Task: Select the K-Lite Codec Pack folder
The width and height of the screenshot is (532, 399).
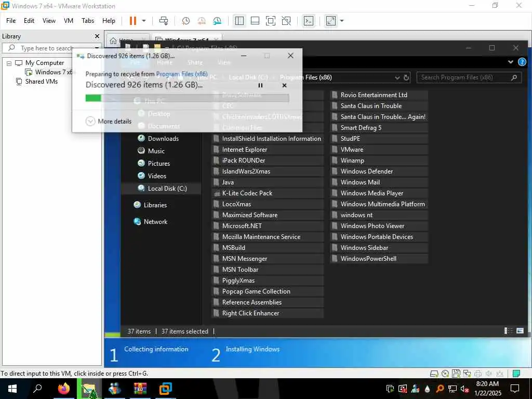Action: click(268, 193)
